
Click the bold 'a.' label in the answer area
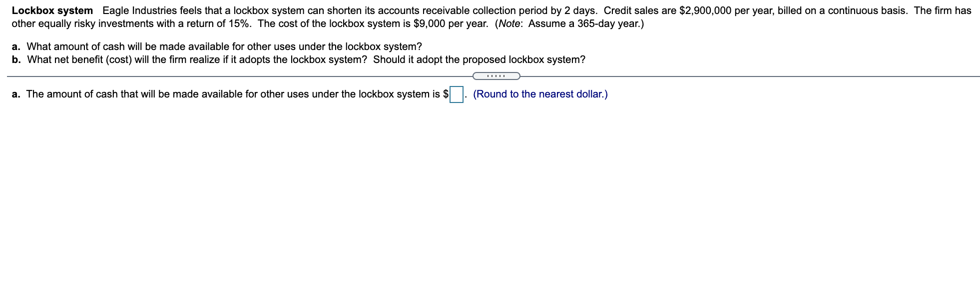click(x=15, y=93)
